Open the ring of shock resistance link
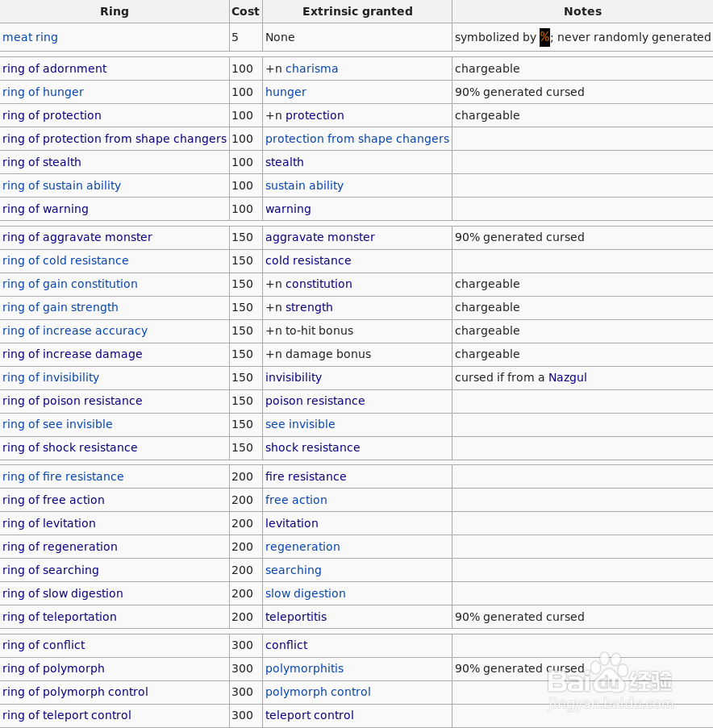The height and width of the screenshot is (728, 713). point(69,447)
